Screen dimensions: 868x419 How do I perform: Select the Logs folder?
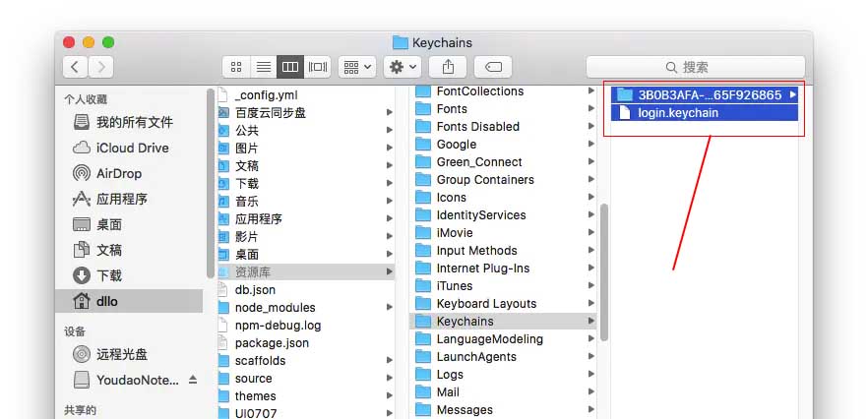coord(504,374)
